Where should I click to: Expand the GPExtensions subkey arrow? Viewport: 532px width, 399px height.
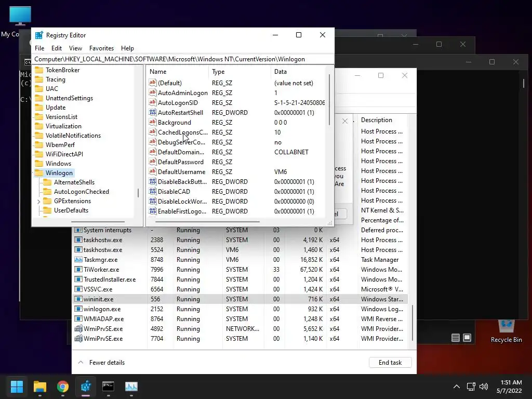coord(38,202)
